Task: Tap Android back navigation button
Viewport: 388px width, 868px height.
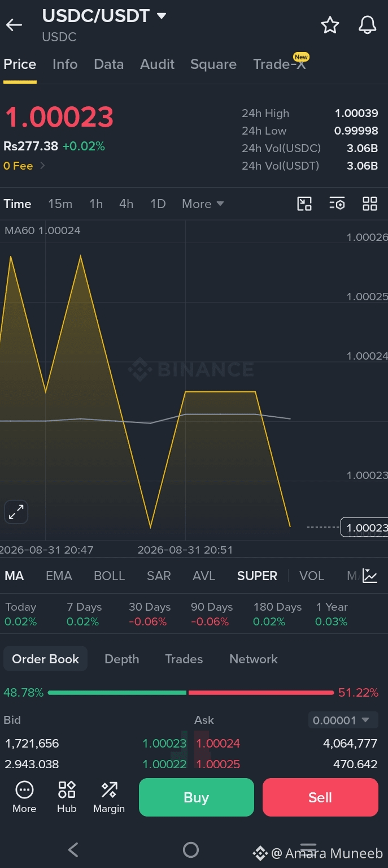Action: 73,849
